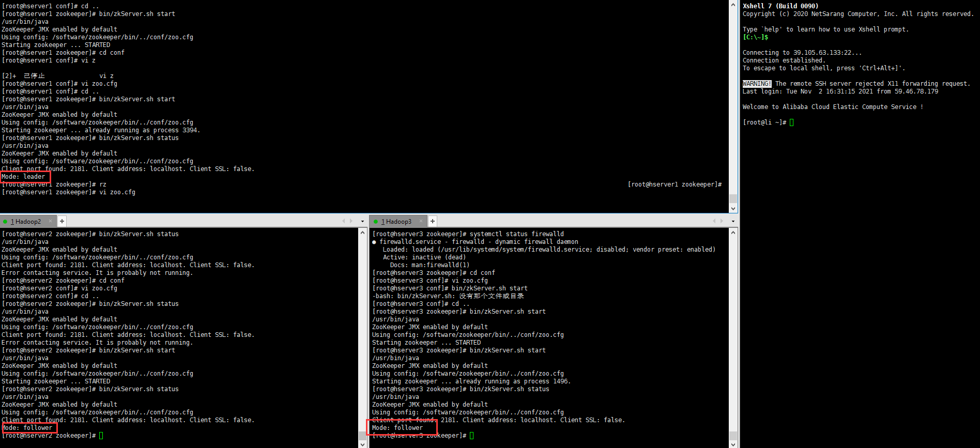
Task: Click the scroll-up arrow of the top hserver1 pane
Action: 733,5
